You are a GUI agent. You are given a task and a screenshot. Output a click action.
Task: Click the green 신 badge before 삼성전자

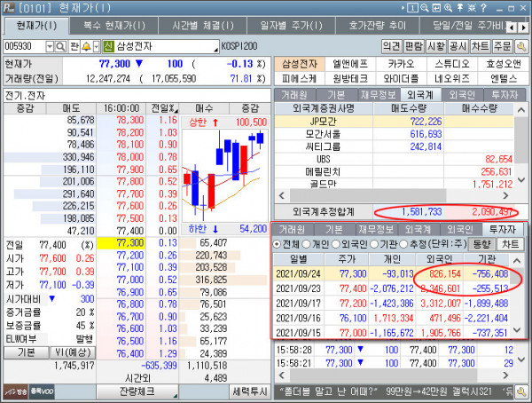click(x=108, y=46)
